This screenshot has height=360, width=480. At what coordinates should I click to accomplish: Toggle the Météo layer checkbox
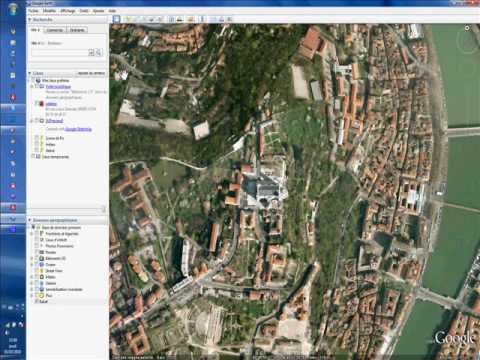pos(37,277)
